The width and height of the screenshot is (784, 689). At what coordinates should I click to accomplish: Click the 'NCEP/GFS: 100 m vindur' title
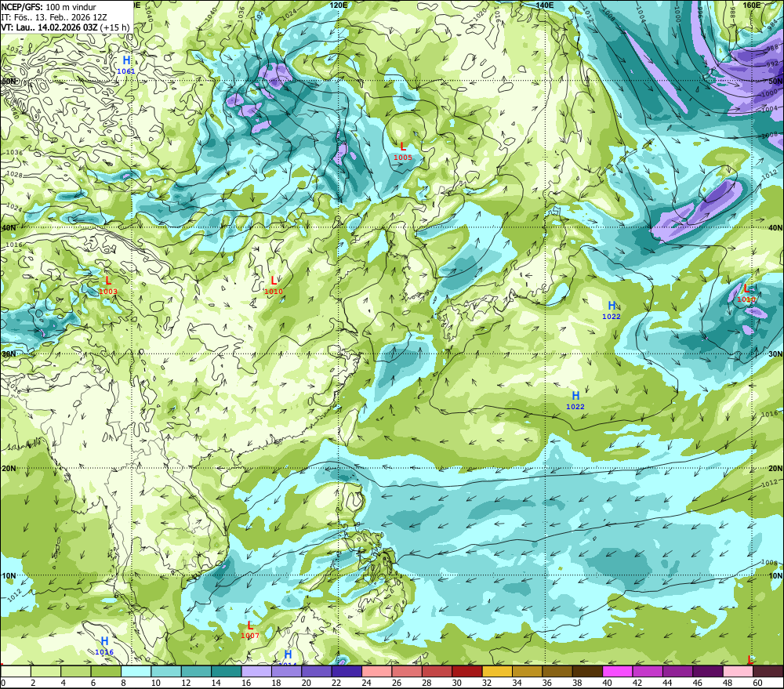point(48,7)
